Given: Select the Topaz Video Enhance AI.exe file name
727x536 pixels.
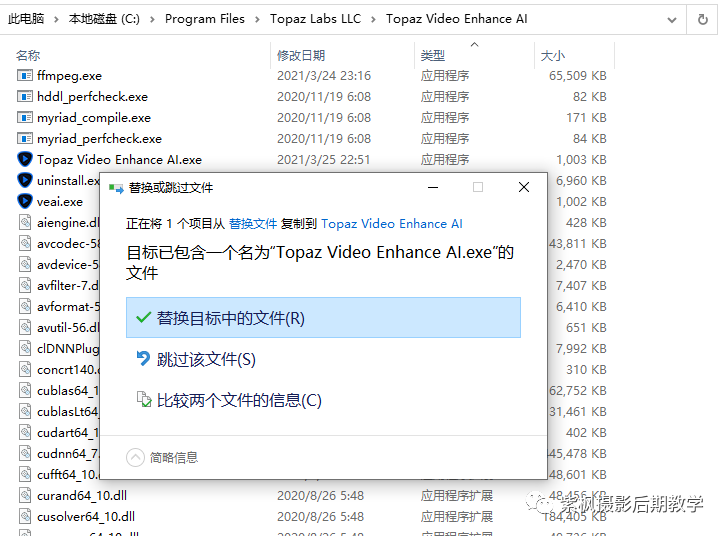Looking at the screenshot, I should 119,160.
